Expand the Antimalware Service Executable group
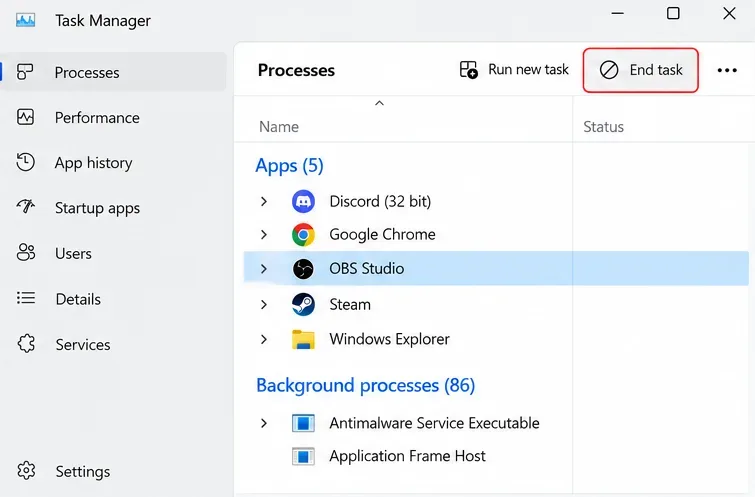 [263, 423]
